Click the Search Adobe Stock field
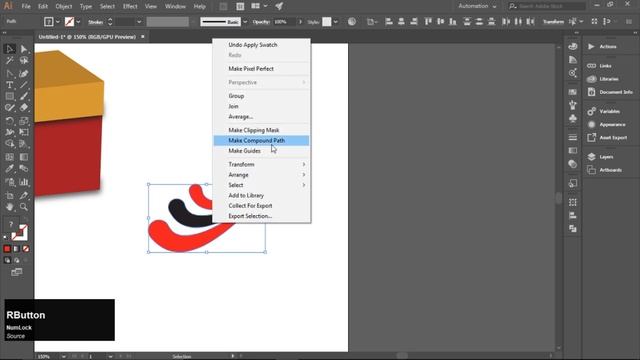Viewport: 640px width, 360px height. [547, 6]
